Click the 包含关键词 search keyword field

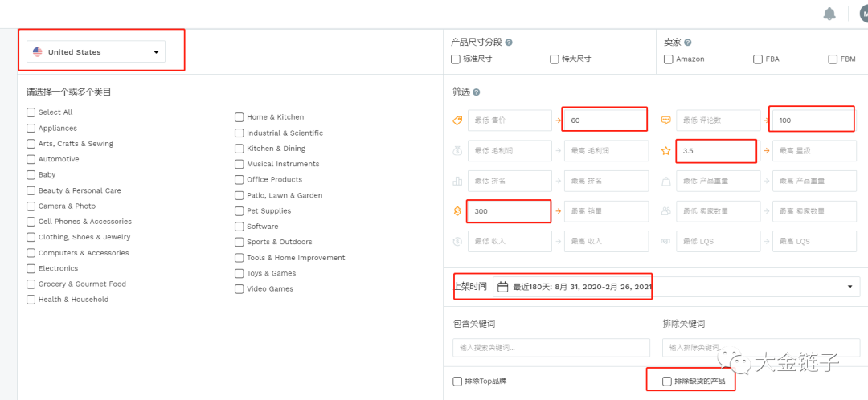coord(551,348)
